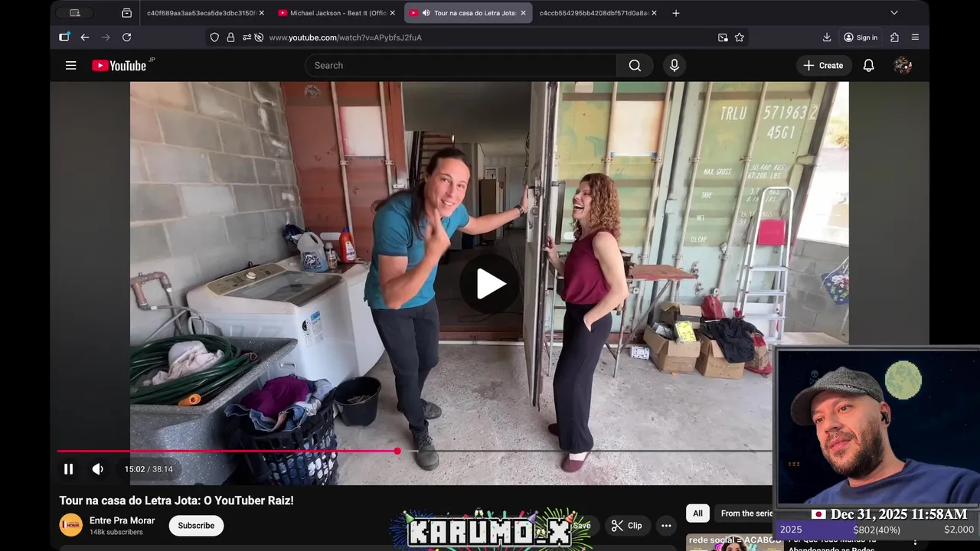The image size is (980, 551).
Task: Click the search magnifier button
Action: 635,66
